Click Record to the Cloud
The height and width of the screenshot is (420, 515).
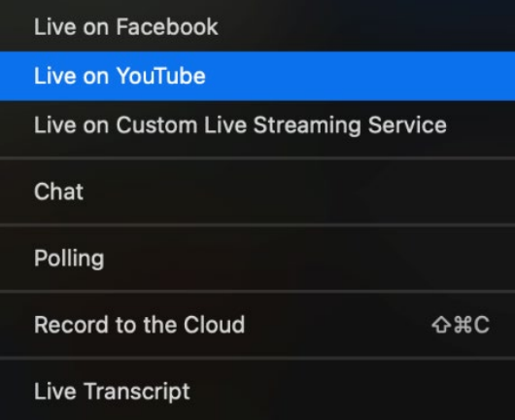[x=257, y=325]
